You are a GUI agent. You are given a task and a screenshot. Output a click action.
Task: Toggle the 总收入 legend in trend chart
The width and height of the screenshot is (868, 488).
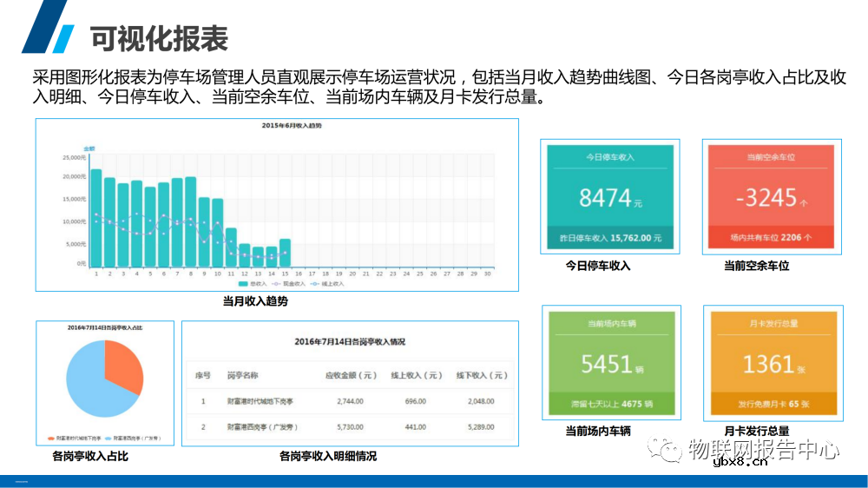[253, 284]
